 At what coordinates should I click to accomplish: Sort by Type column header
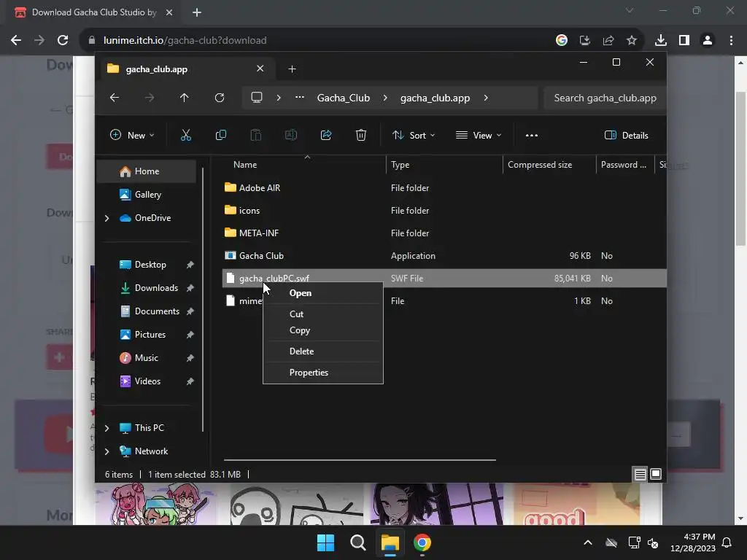point(400,164)
